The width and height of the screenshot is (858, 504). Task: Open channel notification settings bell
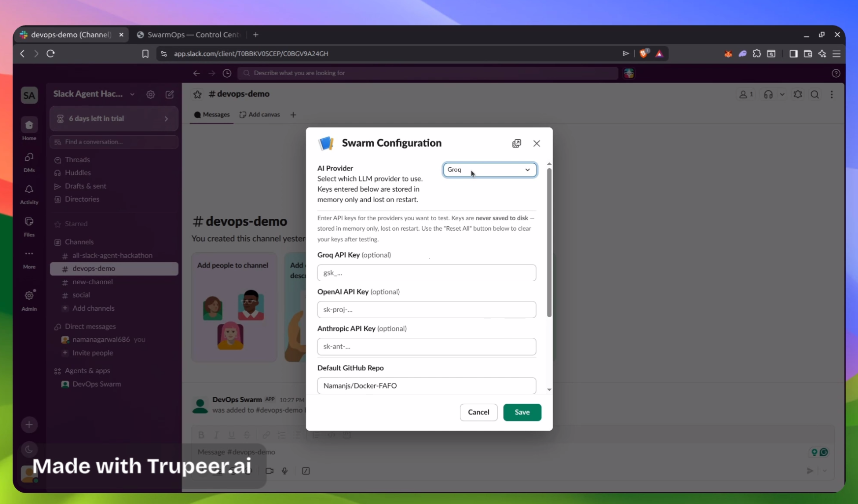[x=798, y=94]
